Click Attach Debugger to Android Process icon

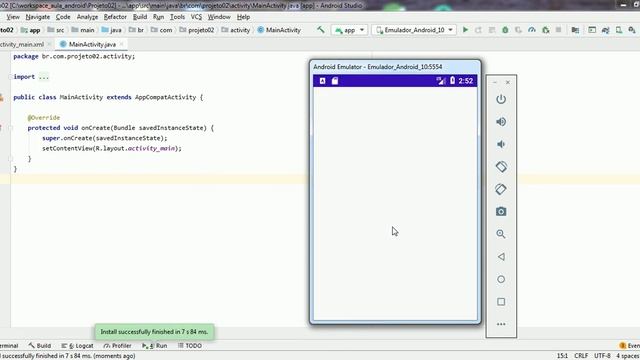(x=545, y=30)
